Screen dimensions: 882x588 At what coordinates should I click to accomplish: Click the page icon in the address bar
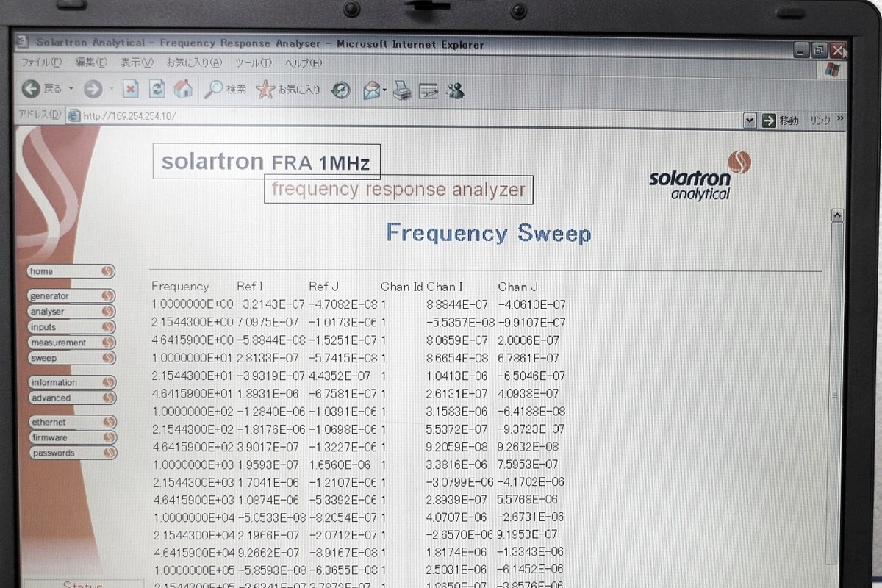[73, 115]
